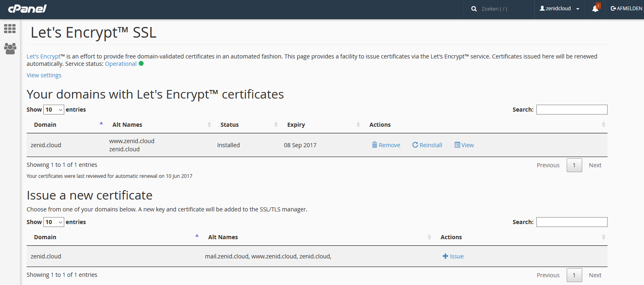Screen dimensions: 644x285
Task: View the zenid.cloud certificate
Action: coord(464,145)
